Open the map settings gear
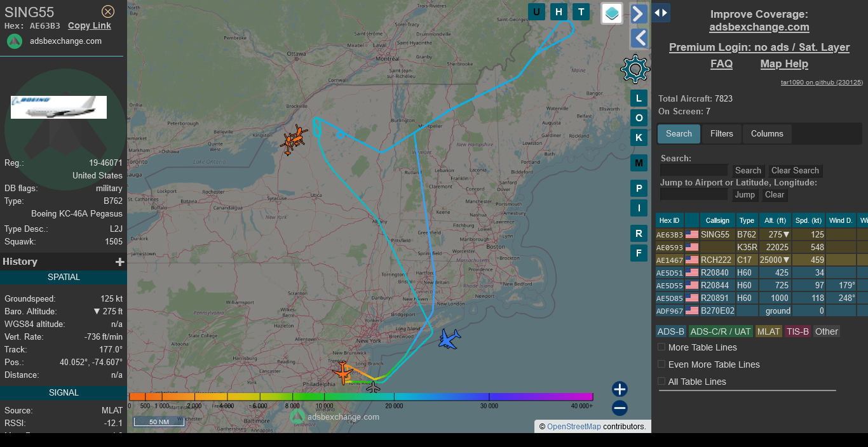 [635, 69]
